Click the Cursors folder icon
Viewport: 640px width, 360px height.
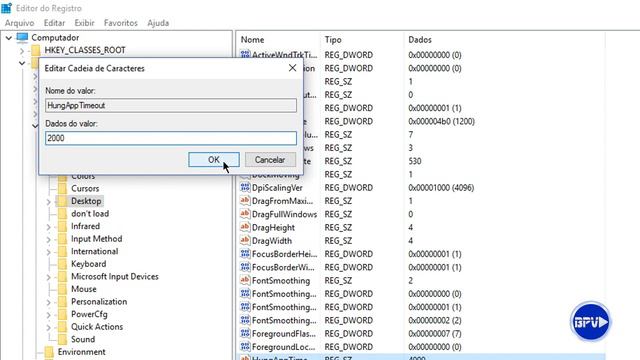(62, 189)
